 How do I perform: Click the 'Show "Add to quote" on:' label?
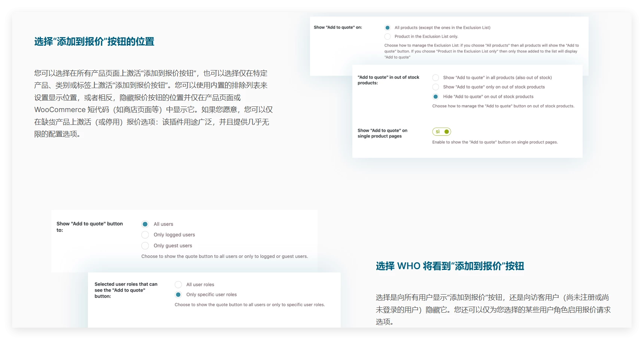(338, 27)
